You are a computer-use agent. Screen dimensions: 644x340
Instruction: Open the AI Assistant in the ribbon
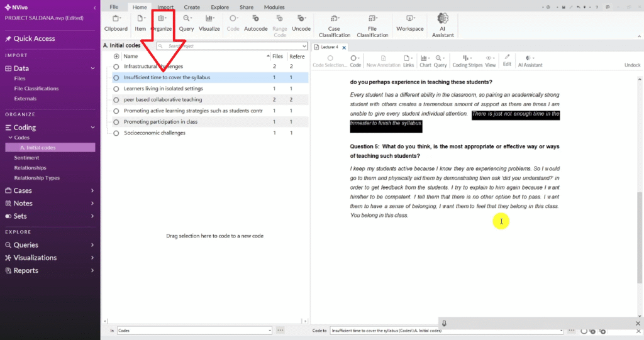(442, 19)
